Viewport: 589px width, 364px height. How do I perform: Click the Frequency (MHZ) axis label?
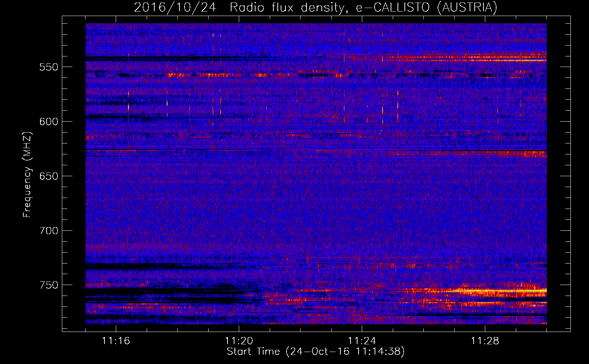(28, 175)
